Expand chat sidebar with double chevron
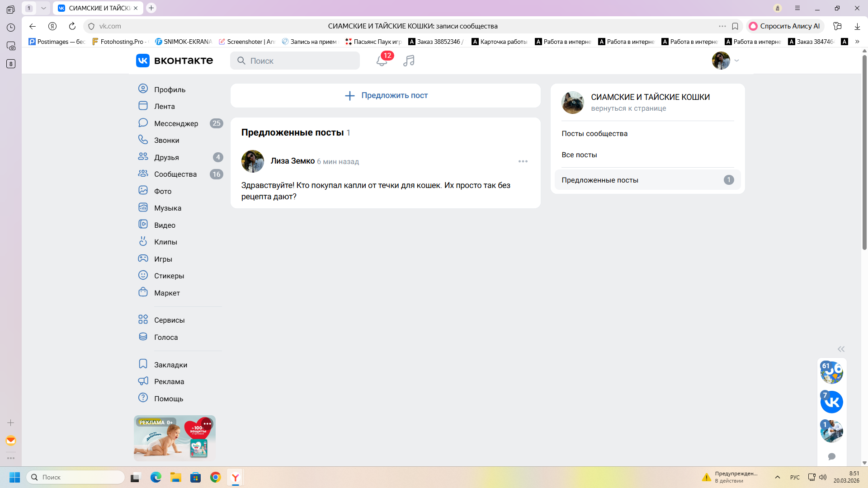This screenshot has width=868, height=488. coord(841,349)
